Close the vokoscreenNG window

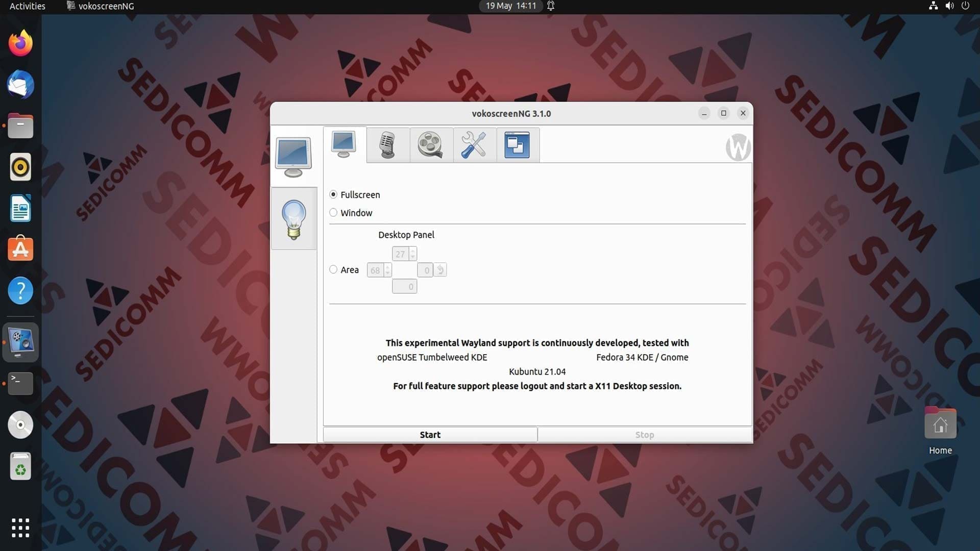pos(743,113)
